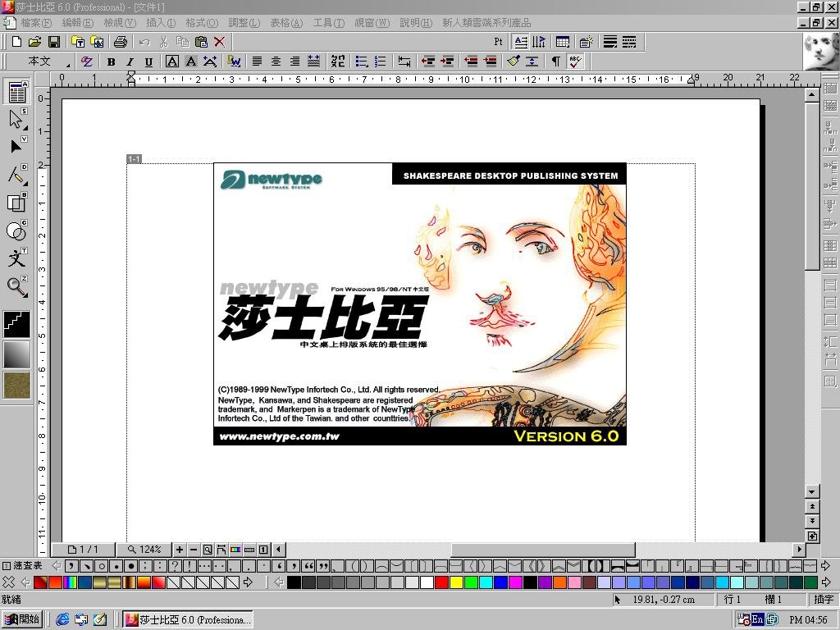Select the black node-edit arrow tool

coord(16,146)
